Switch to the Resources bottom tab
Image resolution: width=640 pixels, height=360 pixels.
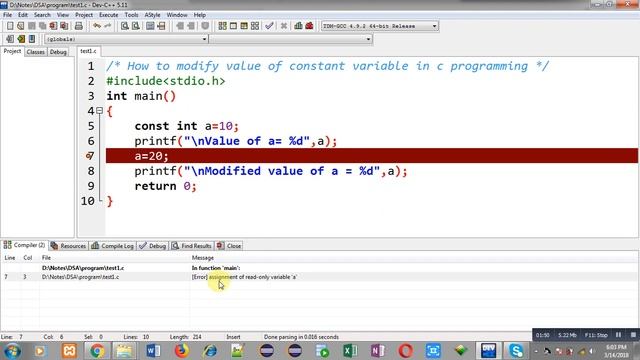point(69,246)
